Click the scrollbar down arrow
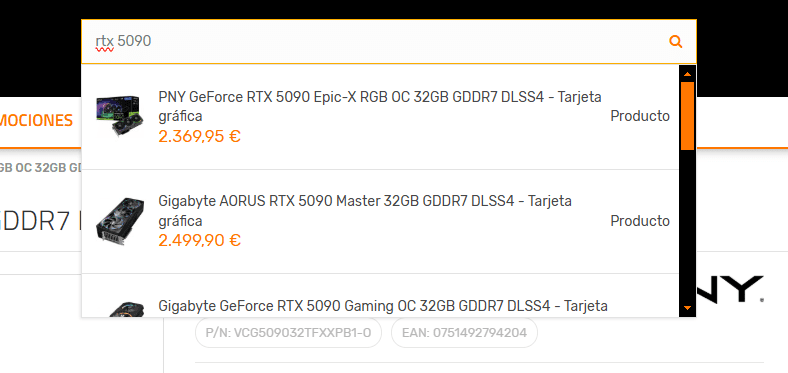 687,308
